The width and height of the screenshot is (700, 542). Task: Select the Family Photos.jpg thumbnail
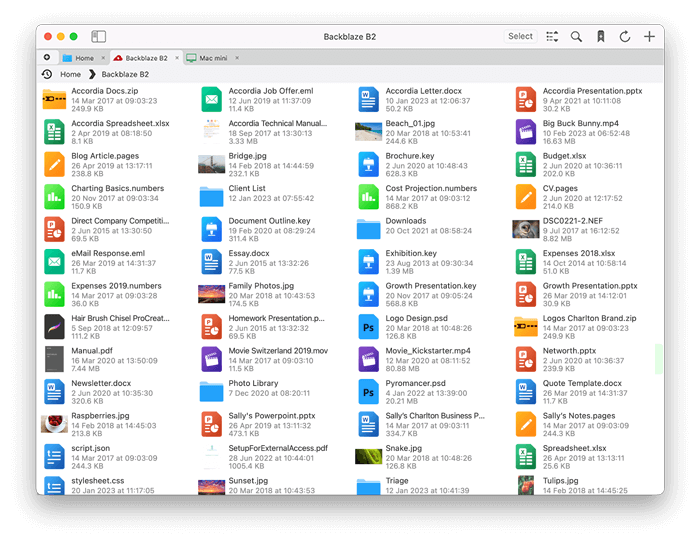click(x=212, y=294)
